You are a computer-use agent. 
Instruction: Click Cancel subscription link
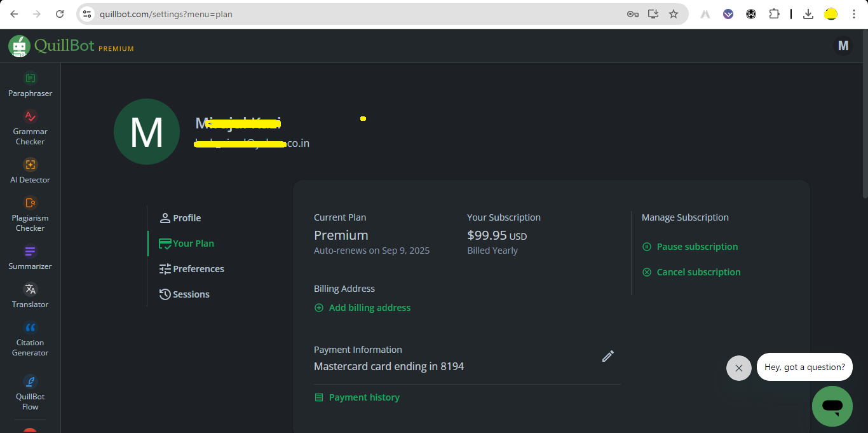pos(691,272)
